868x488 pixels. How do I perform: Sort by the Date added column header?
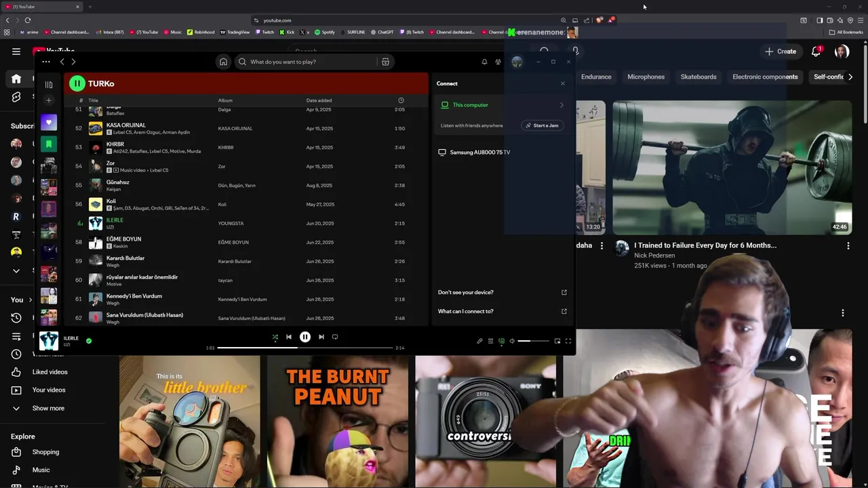pyautogui.click(x=319, y=100)
